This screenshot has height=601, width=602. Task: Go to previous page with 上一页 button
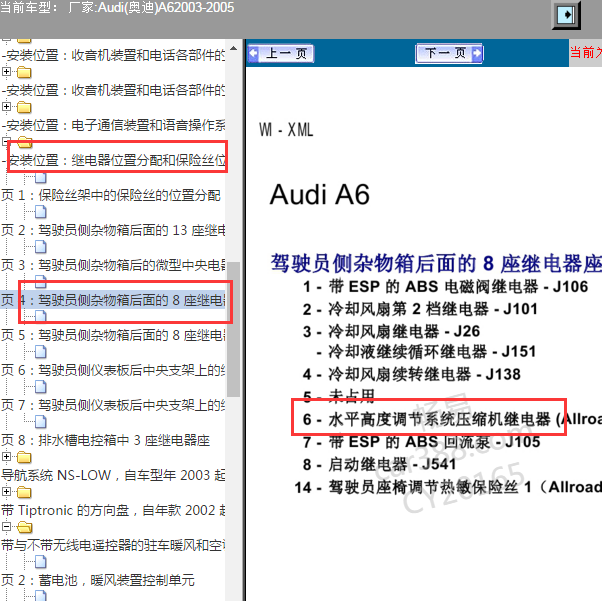click(281, 53)
